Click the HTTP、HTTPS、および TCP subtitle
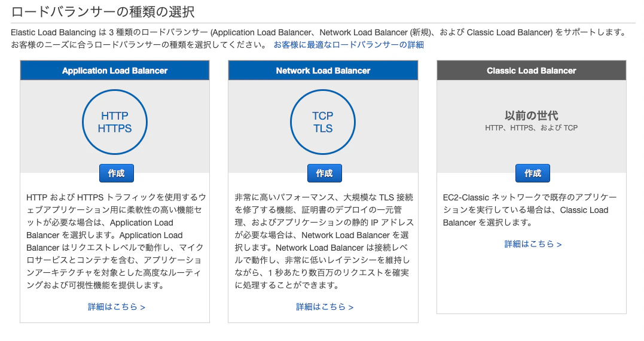The image size is (644, 341). click(x=532, y=128)
